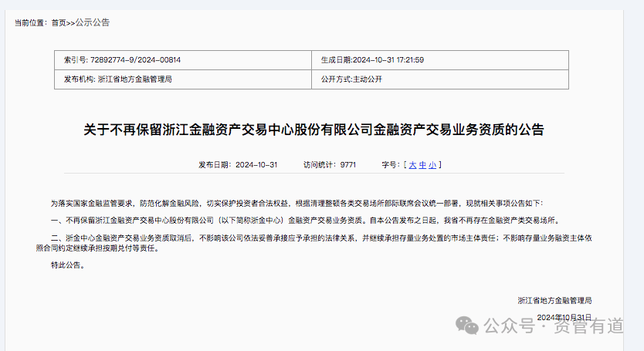Click the 访问统计 9771 counter

pos(330,164)
